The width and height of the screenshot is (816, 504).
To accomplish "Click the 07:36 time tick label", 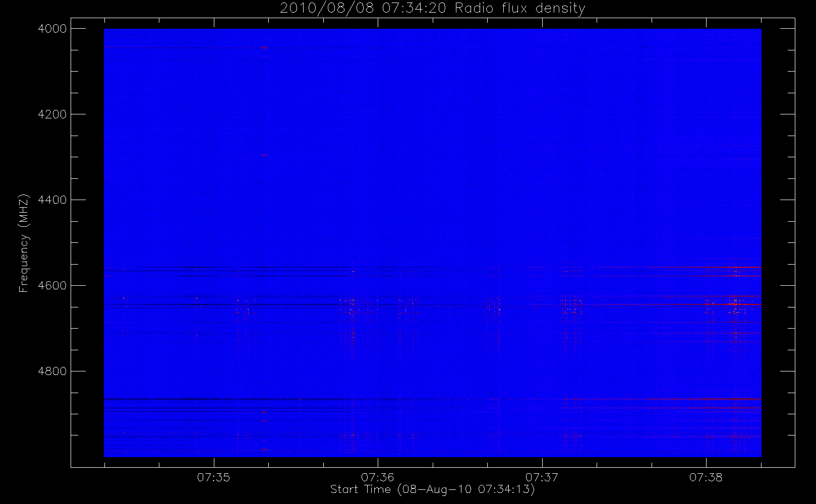I will 378,477.
